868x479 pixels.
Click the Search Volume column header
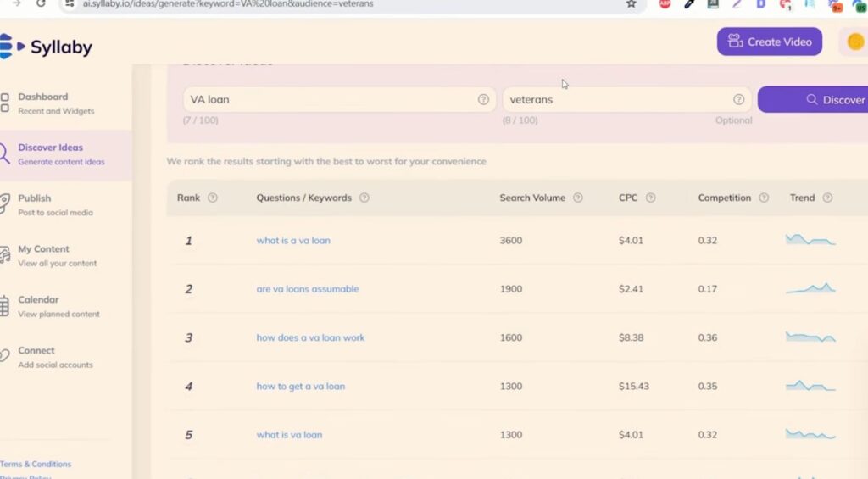coord(532,198)
